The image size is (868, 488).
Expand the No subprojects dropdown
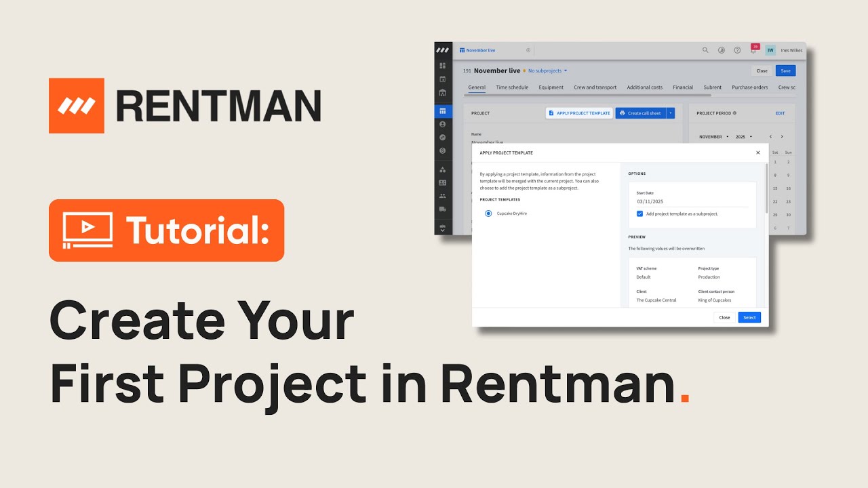point(548,70)
